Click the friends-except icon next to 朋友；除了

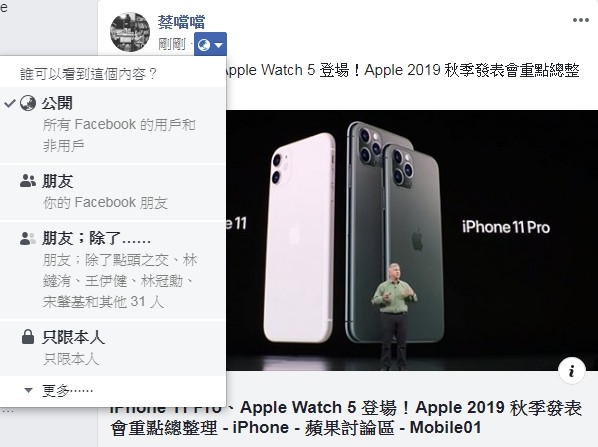point(27,238)
